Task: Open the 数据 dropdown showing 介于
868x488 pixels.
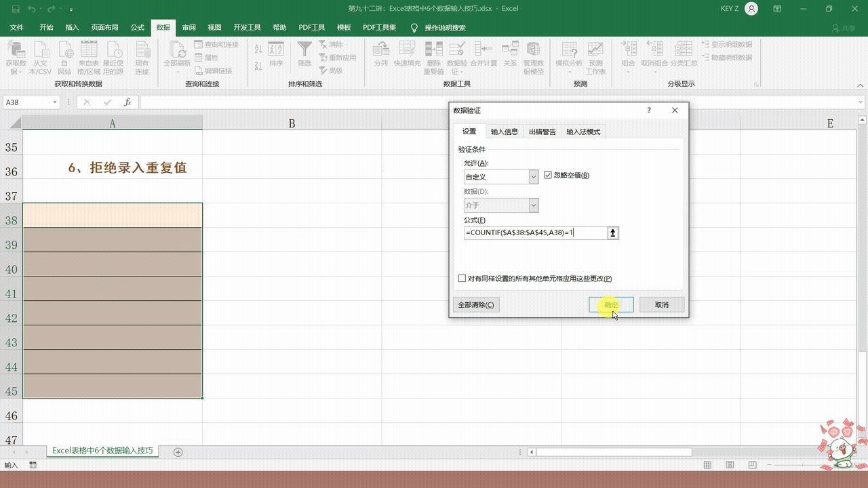Action: 533,205
